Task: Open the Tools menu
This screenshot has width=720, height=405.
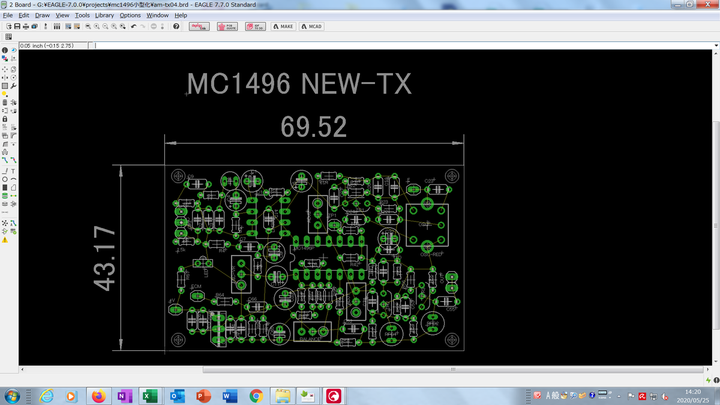Action: click(x=82, y=15)
